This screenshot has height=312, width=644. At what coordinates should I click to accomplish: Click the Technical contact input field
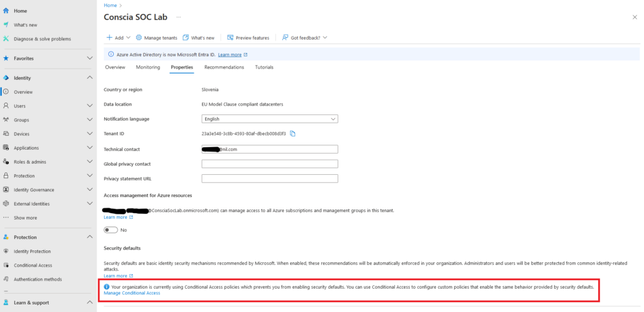click(x=270, y=149)
